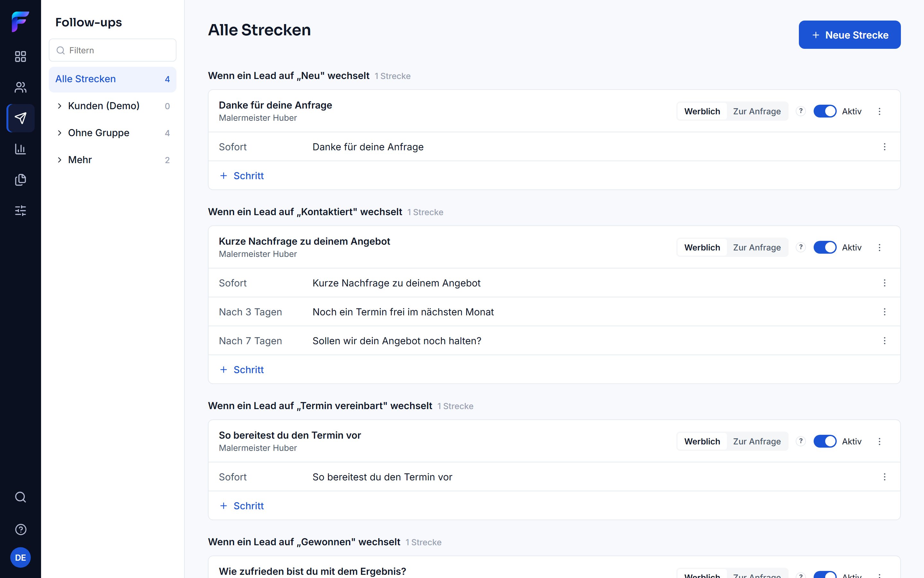Image resolution: width=924 pixels, height=578 pixels.
Task: Select Zur Anfrage for So bereitest du den Termin vor
Action: (757, 441)
